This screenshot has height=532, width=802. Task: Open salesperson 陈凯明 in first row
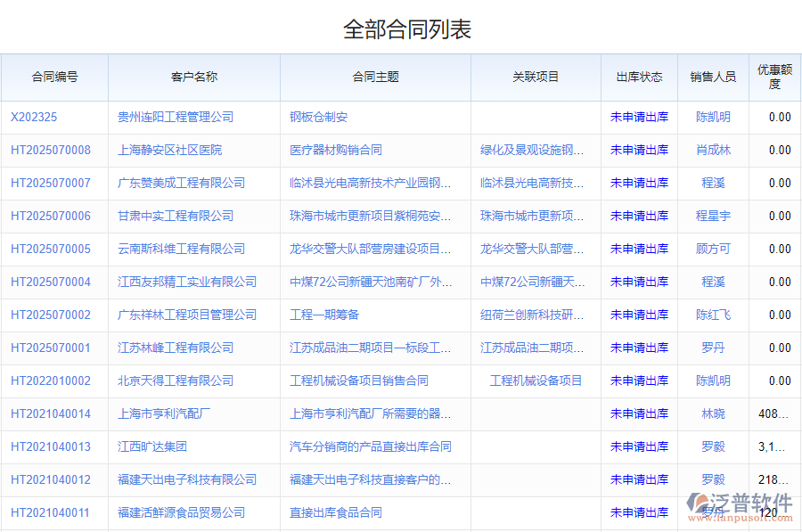click(x=713, y=117)
